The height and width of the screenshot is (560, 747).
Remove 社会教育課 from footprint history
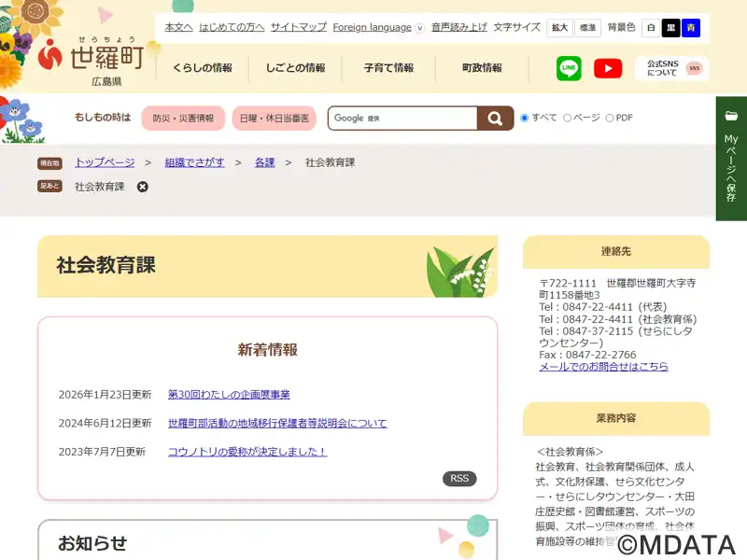[x=143, y=187]
